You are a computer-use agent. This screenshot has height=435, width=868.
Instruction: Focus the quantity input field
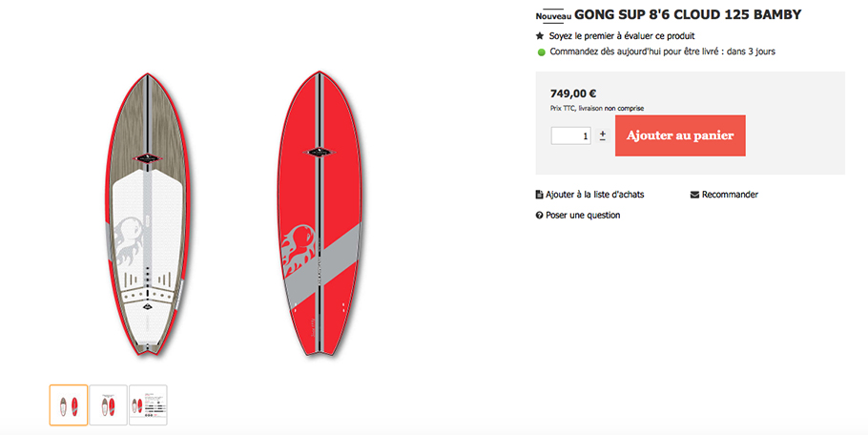coord(570,135)
